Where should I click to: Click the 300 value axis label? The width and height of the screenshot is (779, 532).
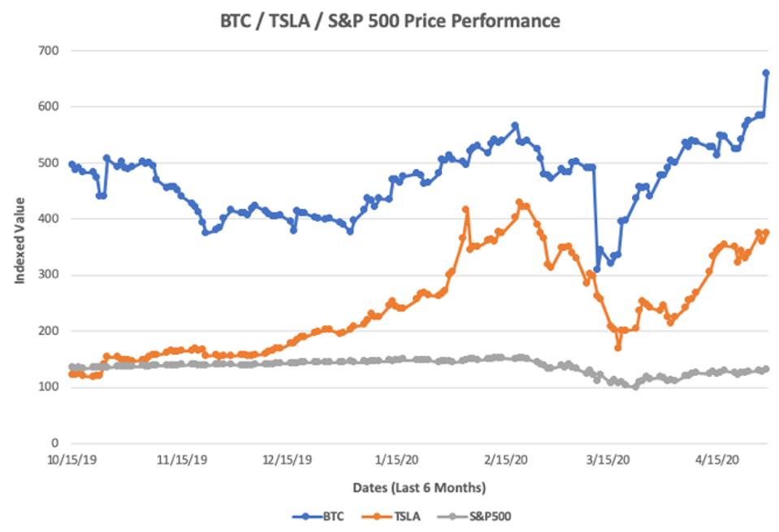click(50, 275)
